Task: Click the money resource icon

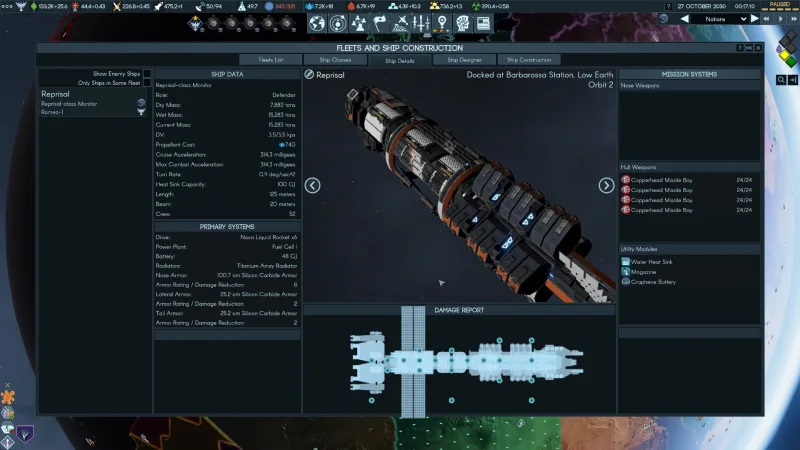Action: click(x=34, y=6)
